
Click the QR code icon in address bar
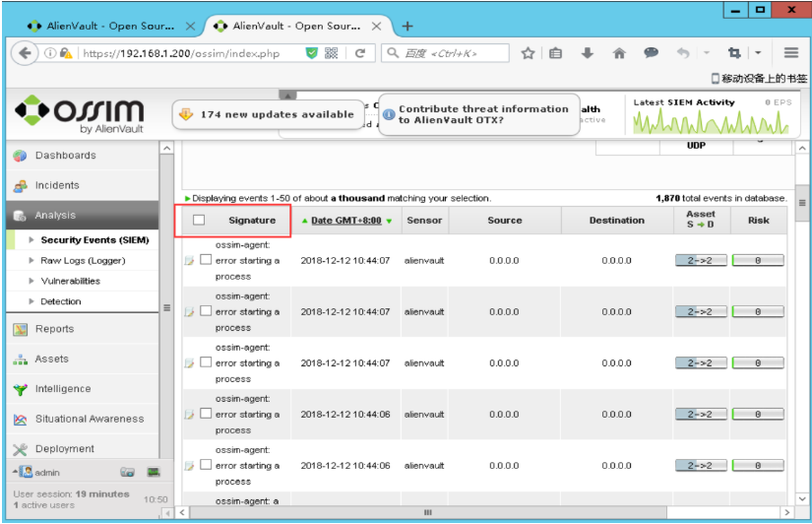coord(331,53)
